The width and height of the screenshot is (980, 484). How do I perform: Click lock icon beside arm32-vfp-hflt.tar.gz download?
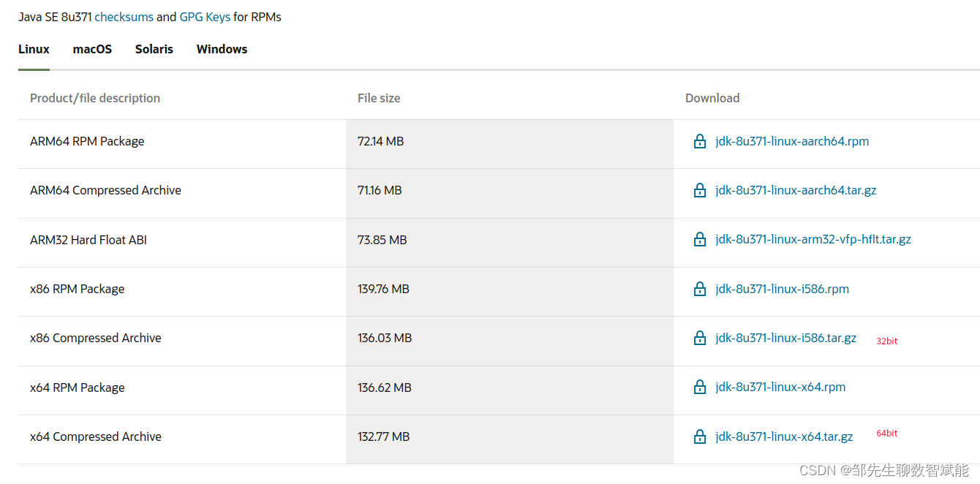(x=700, y=239)
